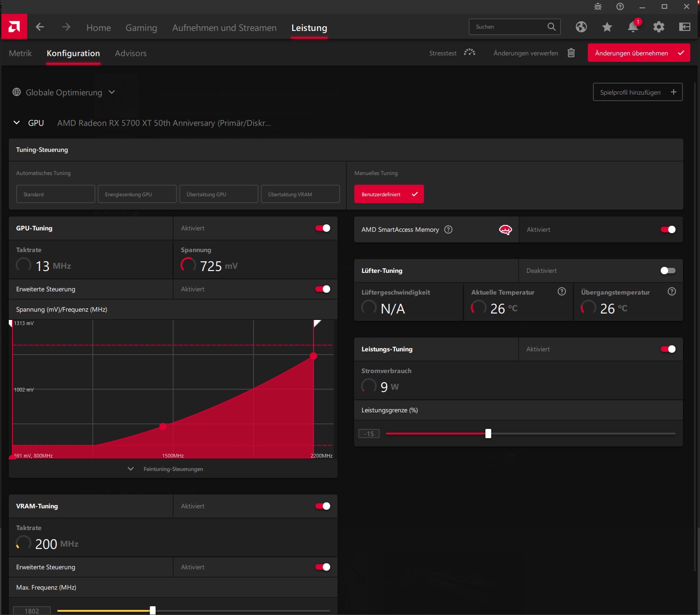Open the Gaming tab
This screenshot has width=700, height=615.
pos(141,28)
